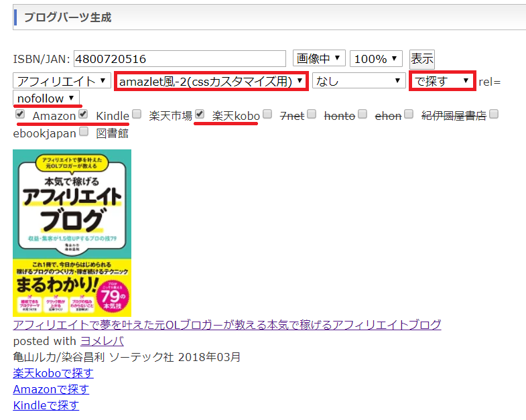Check the honto checkbox
526x420 pixels.
click(x=312, y=114)
